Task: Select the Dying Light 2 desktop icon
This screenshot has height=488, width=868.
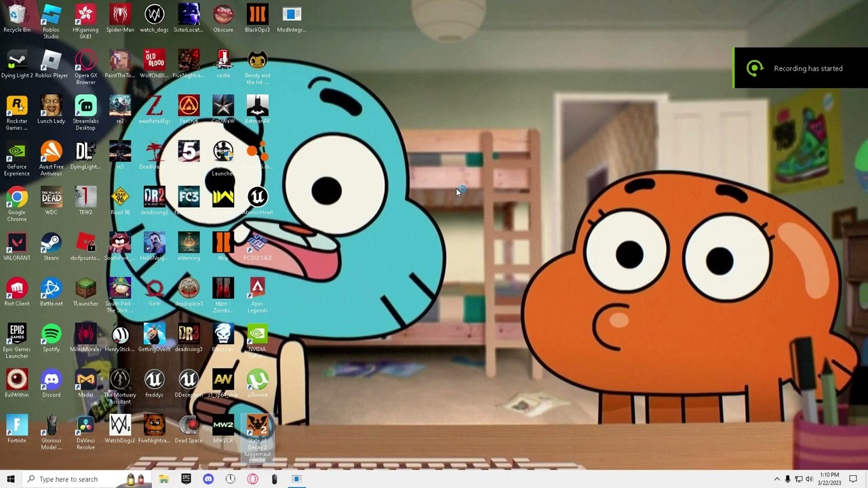Action: pyautogui.click(x=17, y=64)
